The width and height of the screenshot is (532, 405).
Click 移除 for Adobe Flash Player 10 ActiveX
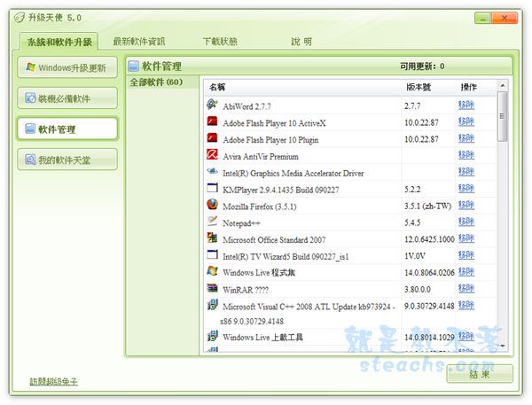pos(466,121)
